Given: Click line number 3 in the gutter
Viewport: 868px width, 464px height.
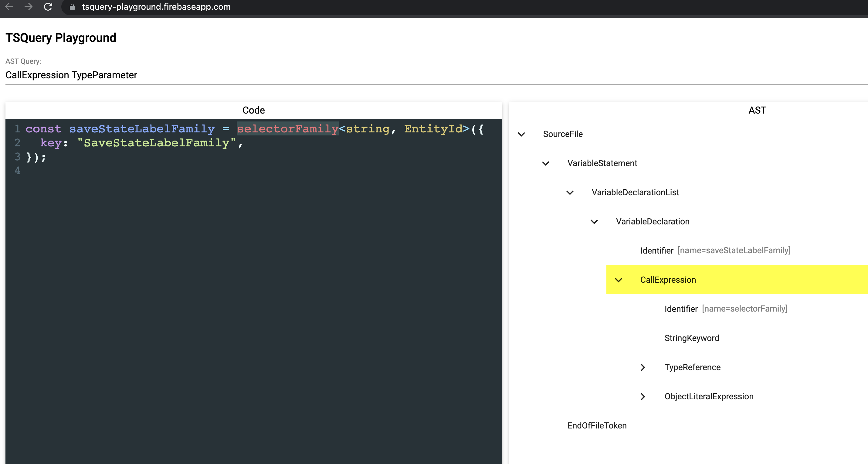Looking at the screenshot, I should pos(17,157).
